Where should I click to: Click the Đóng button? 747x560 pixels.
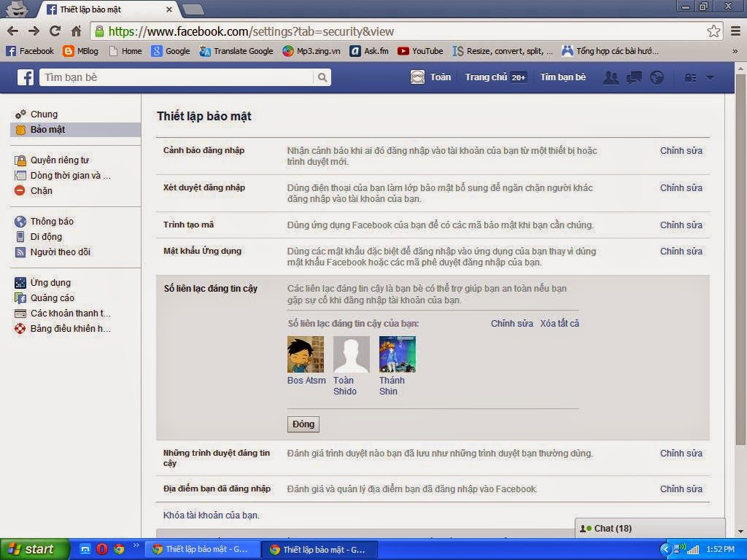click(x=303, y=424)
